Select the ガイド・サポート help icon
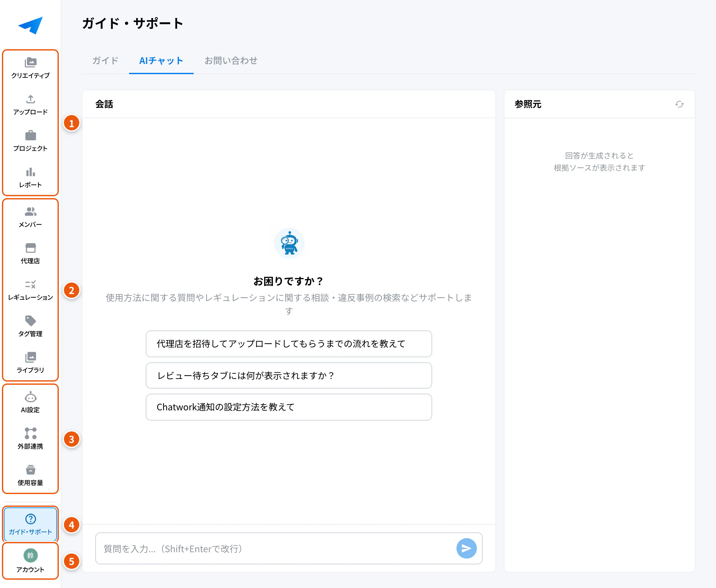716x588 pixels. click(30, 519)
